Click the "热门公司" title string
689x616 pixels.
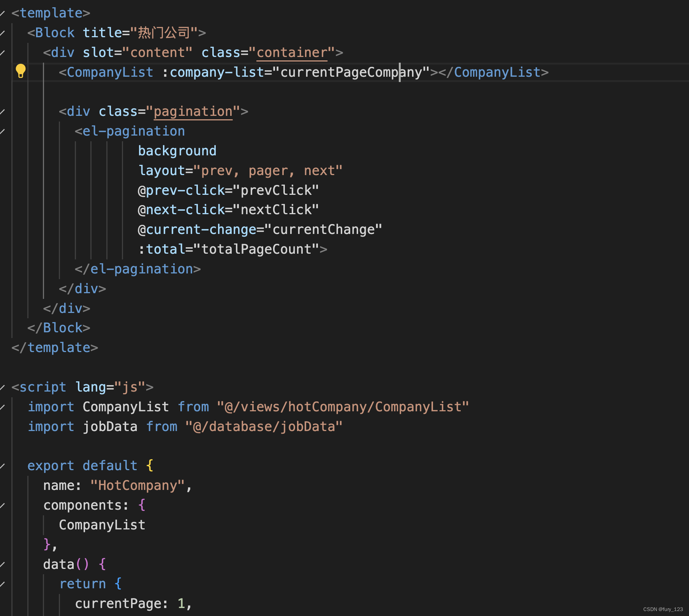coord(164,33)
